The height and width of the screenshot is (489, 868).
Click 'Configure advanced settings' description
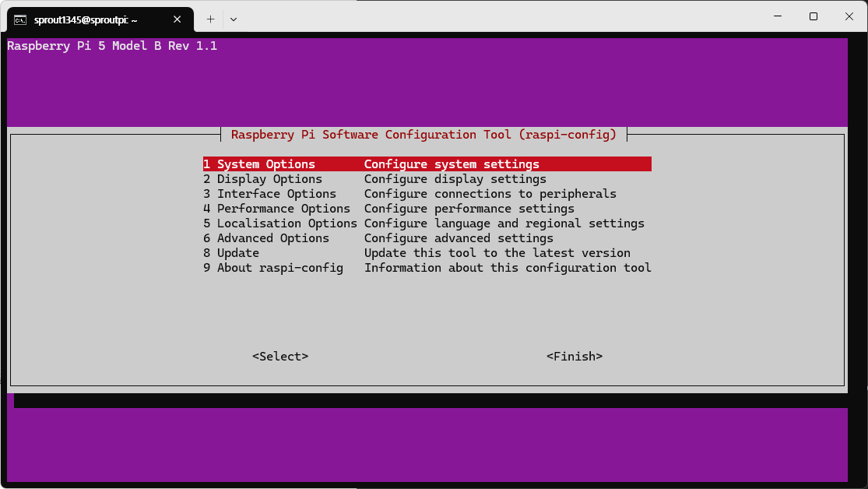459,238
